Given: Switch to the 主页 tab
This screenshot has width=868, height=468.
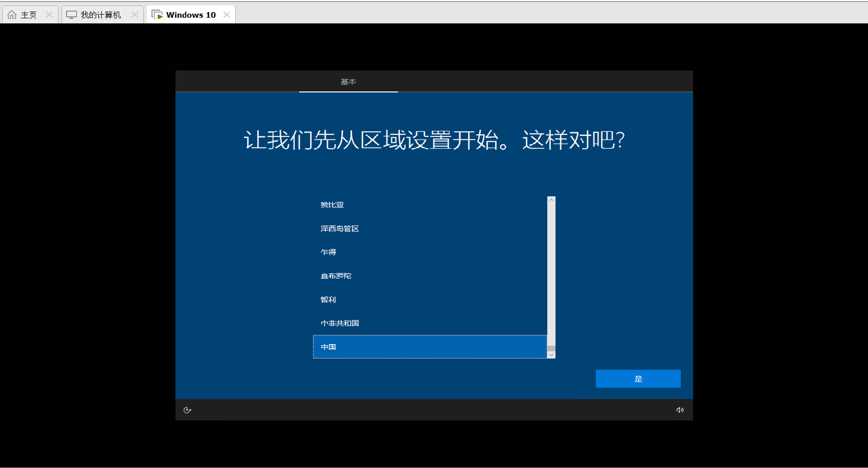Looking at the screenshot, I should (30, 15).
